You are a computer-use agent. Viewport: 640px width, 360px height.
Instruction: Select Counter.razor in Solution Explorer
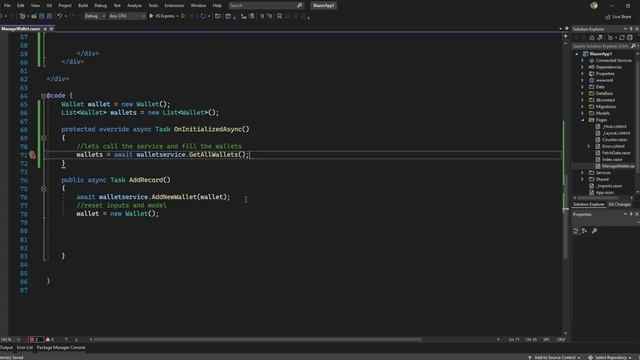point(614,140)
